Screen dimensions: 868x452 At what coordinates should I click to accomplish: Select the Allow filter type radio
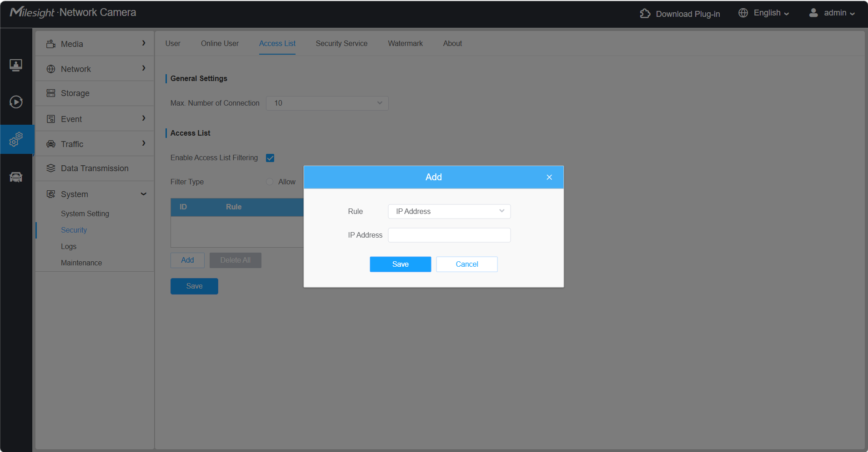[x=270, y=182]
